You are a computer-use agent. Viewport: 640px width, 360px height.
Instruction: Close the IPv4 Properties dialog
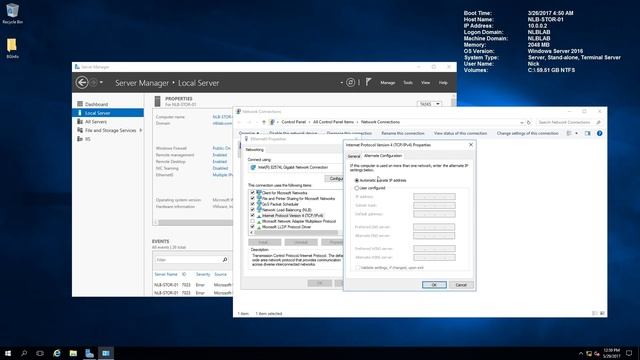[x=471, y=145]
